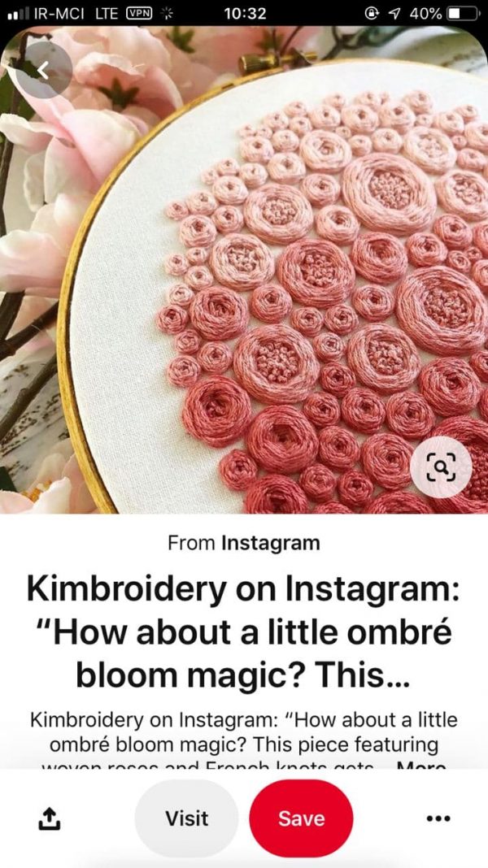Tap the back arrow over the pin image
The height and width of the screenshot is (868, 488).
[x=43, y=70]
